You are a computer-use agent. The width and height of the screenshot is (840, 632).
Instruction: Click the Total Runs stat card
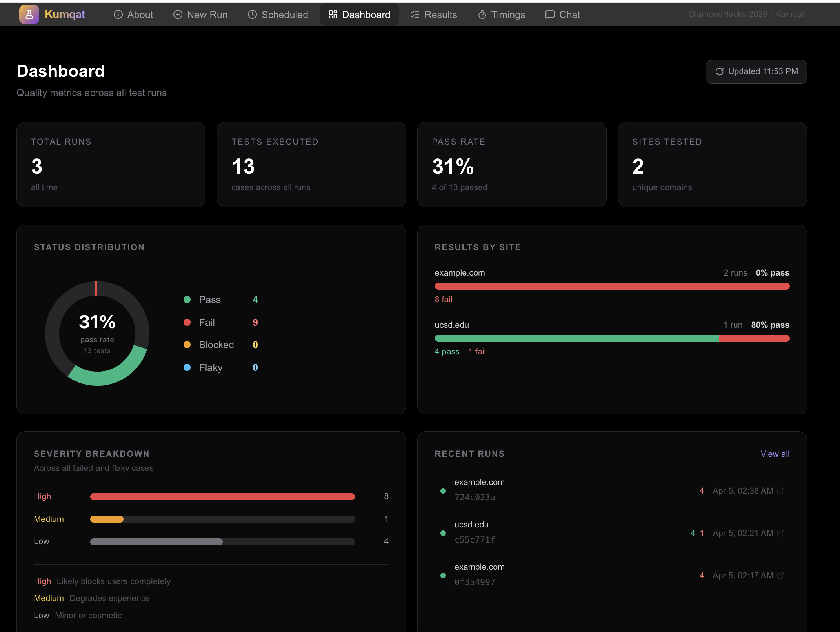[x=111, y=164]
